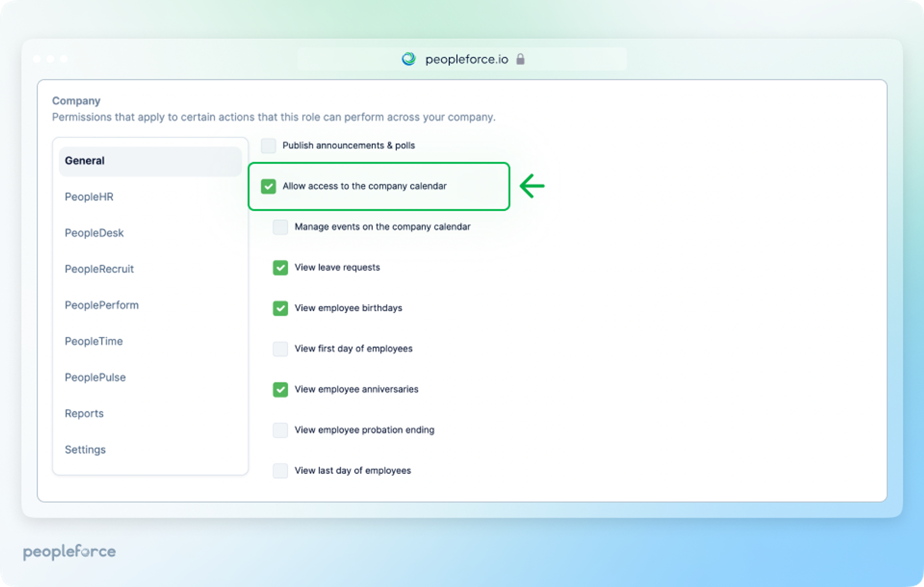Click the padlock security icon
924x587 pixels.
coord(520,59)
